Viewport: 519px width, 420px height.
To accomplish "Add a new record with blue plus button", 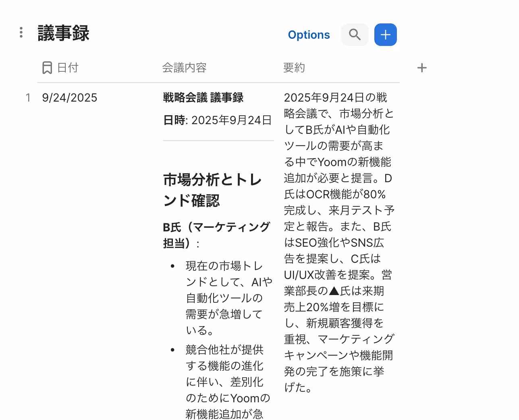I will coord(385,35).
